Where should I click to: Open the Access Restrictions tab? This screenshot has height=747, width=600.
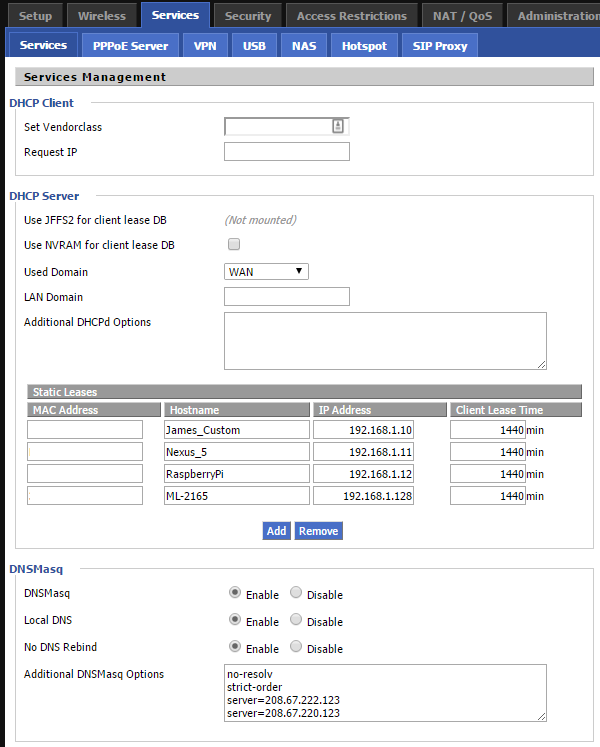352,16
